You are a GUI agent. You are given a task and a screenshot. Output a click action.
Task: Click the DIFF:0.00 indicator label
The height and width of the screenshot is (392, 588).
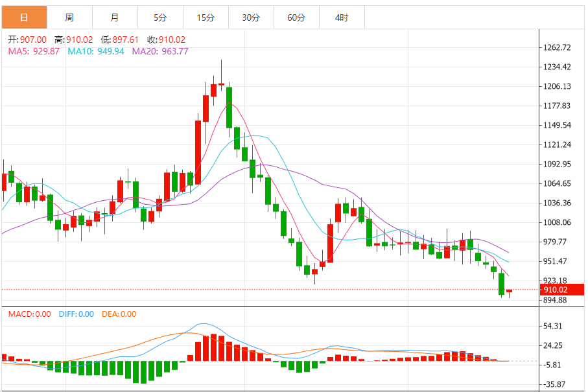(x=76, y=314)
